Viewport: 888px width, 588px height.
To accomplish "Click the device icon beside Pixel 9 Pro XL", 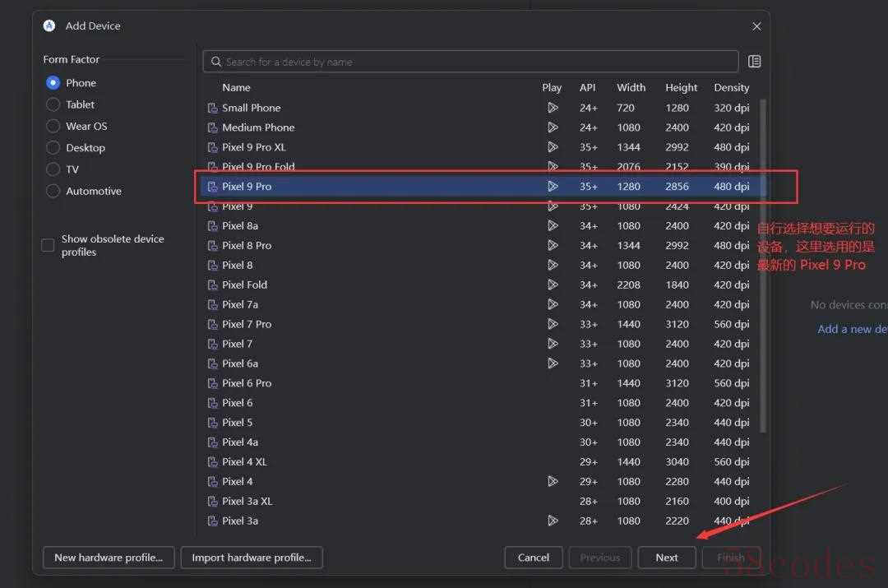I will tap(212, 147).
